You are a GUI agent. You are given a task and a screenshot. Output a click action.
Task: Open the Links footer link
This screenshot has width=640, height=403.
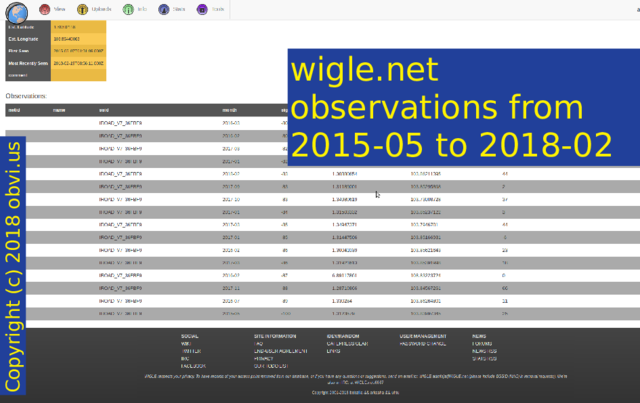[x=333, y=351]
